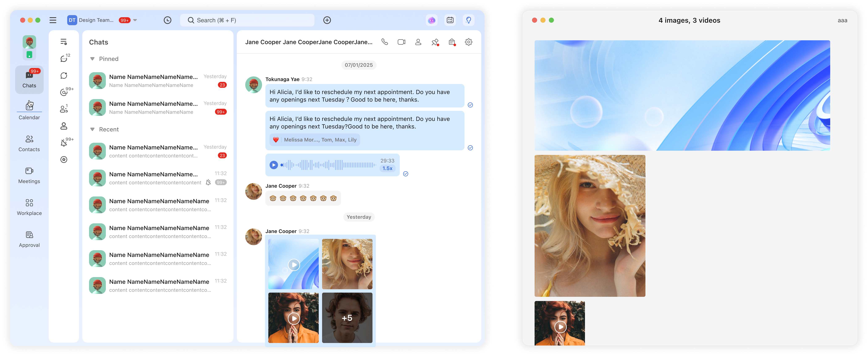Toggle the 1.5x playback speed on the voice message
The width and height of the screenshot is (868, 356).
tap(387, 168)
